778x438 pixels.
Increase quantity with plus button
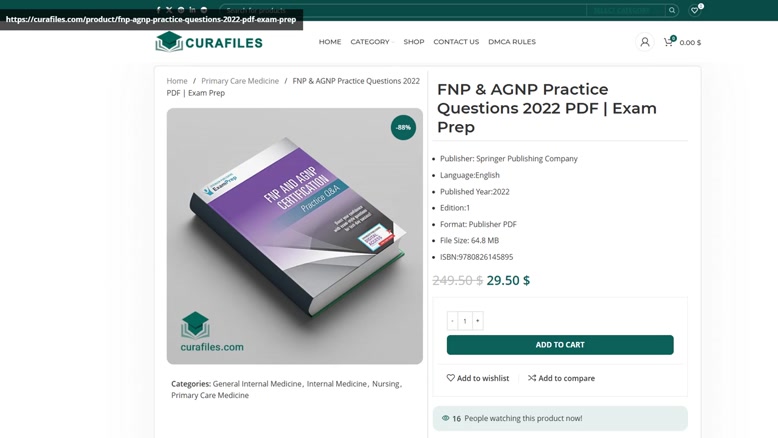477,321
